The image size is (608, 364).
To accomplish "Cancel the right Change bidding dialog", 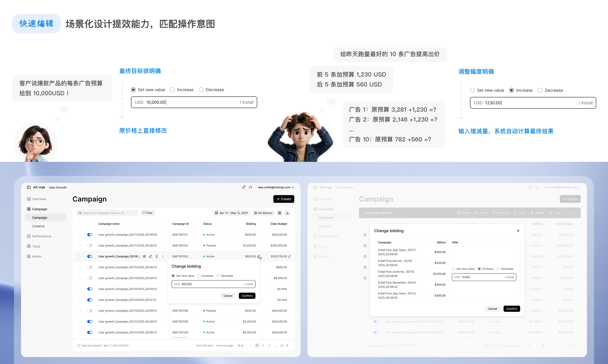I will (492, 309).
